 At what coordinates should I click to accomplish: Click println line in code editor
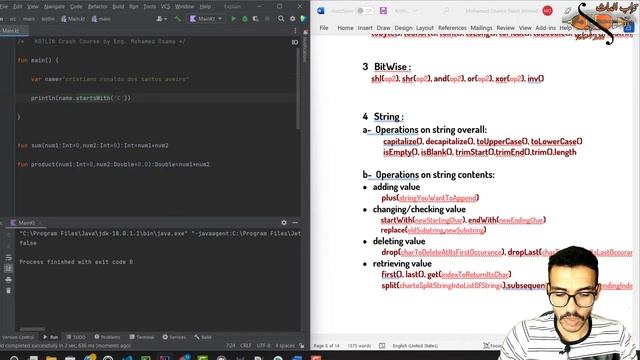point(81,98)
